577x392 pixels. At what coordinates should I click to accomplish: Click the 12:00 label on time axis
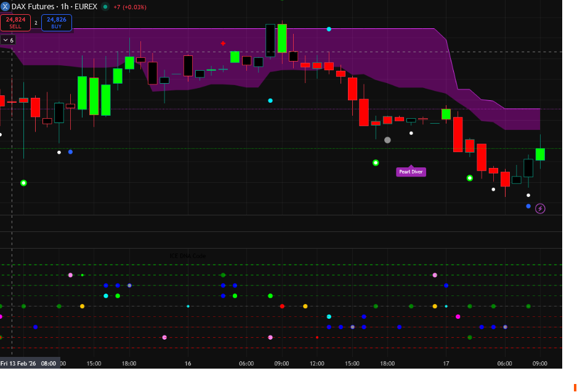pos(317,364)
